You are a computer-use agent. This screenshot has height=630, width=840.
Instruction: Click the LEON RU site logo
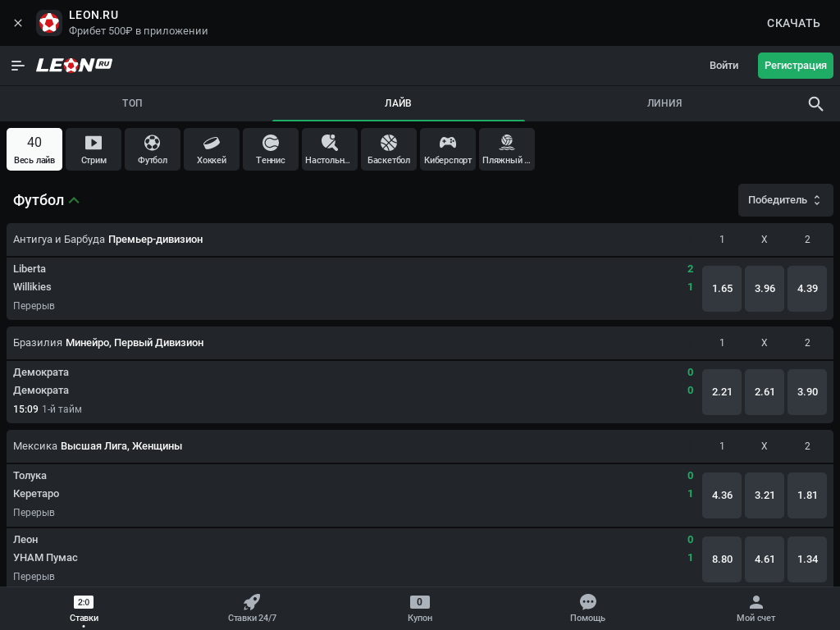[74, 65]
